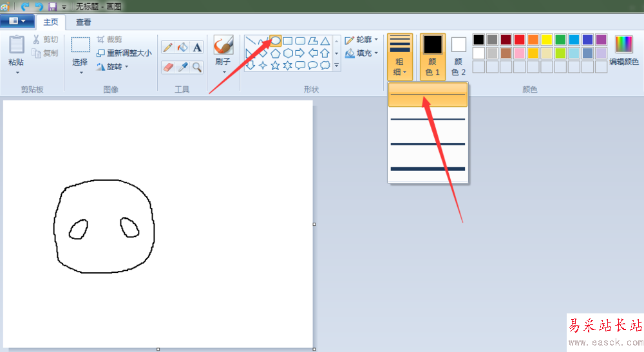
Task: Select the Color picker eyedropper tool
Action: tap(182, 67)
